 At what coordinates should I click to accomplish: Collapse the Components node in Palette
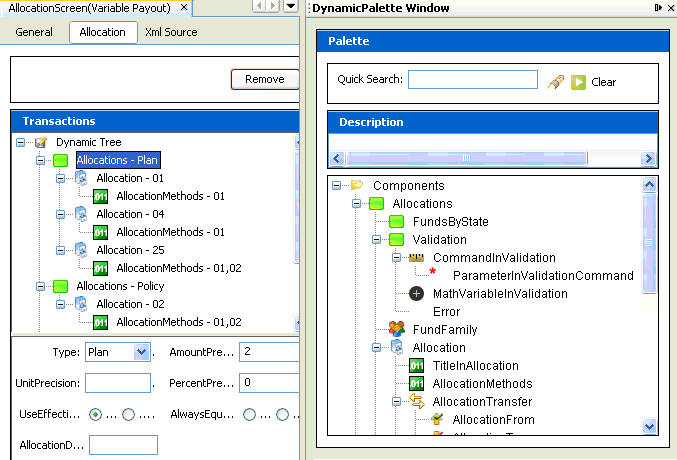point(336,186)
